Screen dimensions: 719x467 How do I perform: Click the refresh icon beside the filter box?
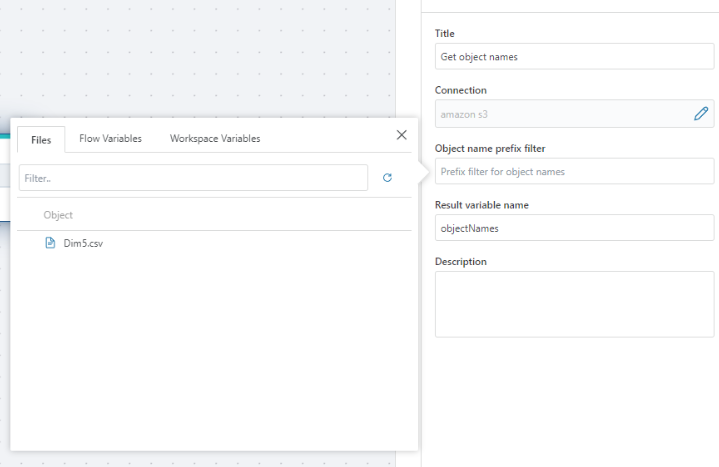click(388, 178)
